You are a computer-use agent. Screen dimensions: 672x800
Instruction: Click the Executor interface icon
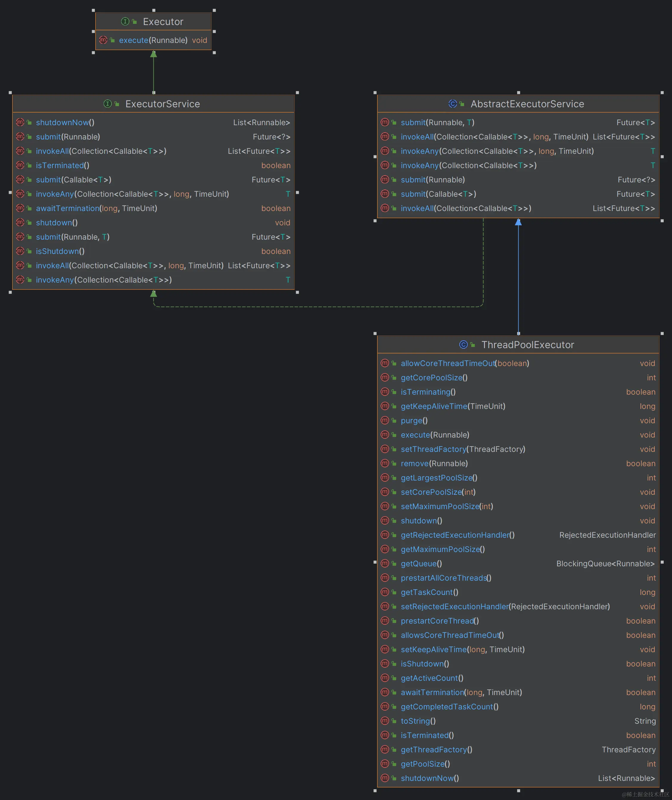click(x=125, y=22)
